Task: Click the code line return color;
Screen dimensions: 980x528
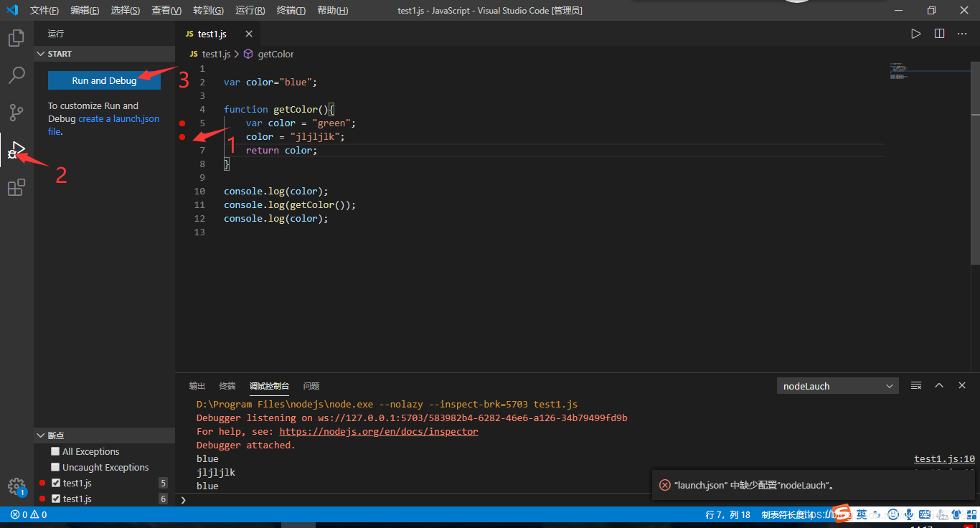Action: pyautogui.click(x=281, y=151)
